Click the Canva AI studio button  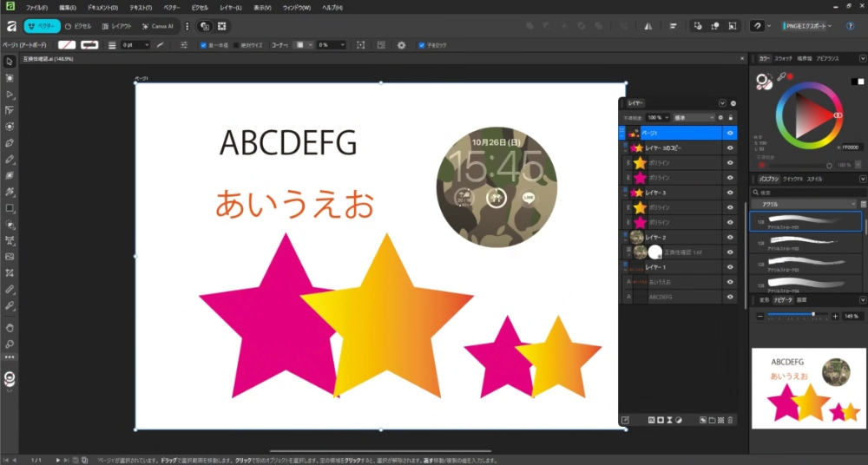point(158,26)
